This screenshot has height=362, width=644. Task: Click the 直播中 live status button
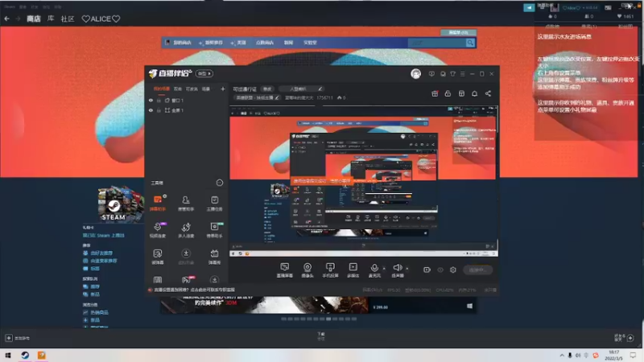tap(477, 269)
